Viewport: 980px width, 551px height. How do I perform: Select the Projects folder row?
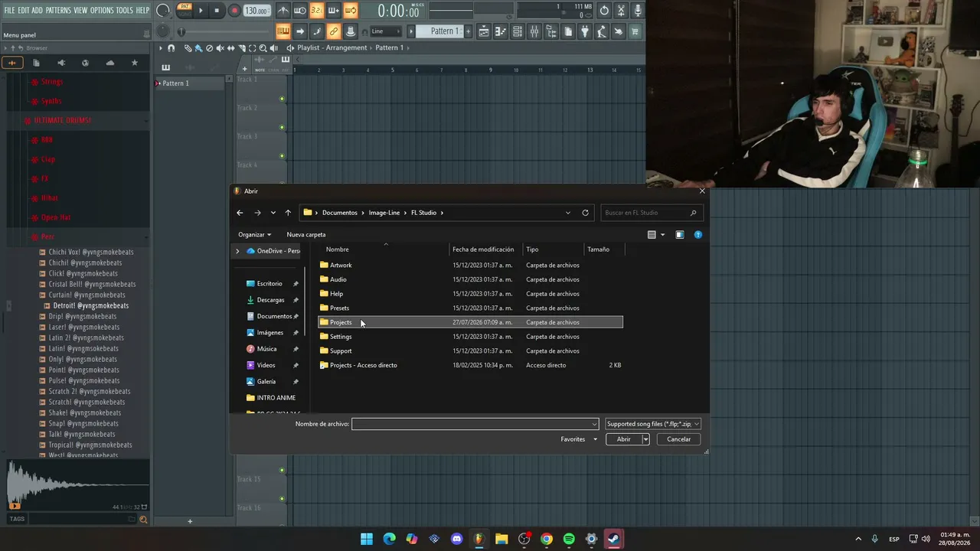(470, 322)
